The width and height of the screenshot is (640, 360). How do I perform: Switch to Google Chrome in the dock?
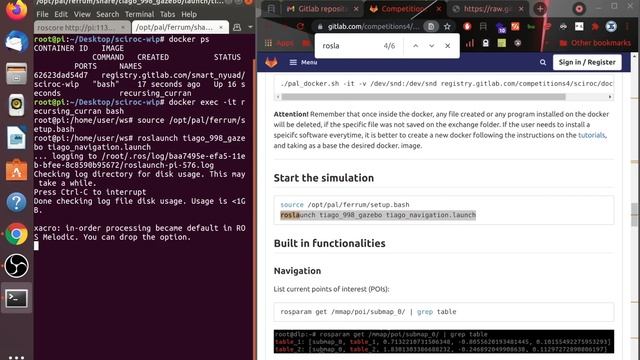click(x=16, y=234)
